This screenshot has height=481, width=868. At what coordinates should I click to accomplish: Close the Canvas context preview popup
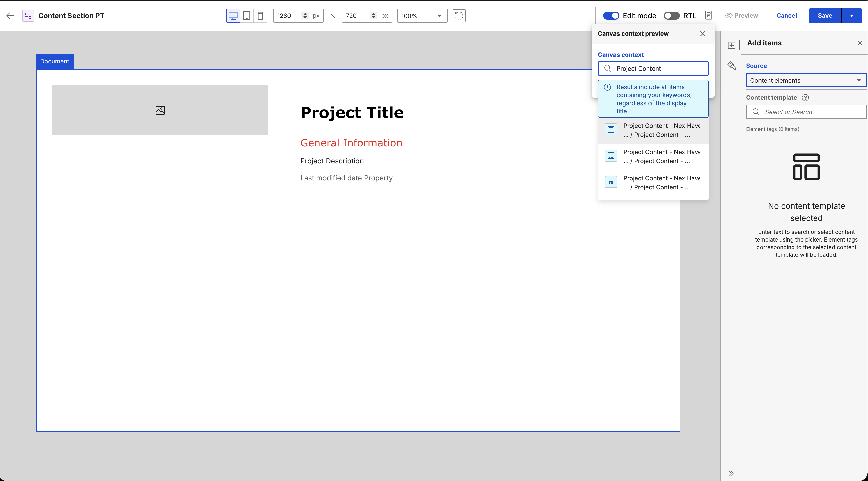pos(703,34)
